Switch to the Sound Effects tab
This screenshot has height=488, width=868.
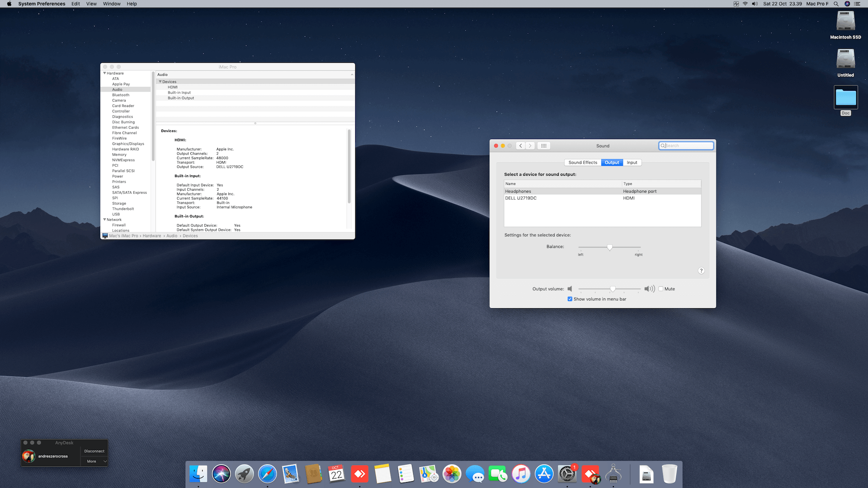[x=583, y=163]
